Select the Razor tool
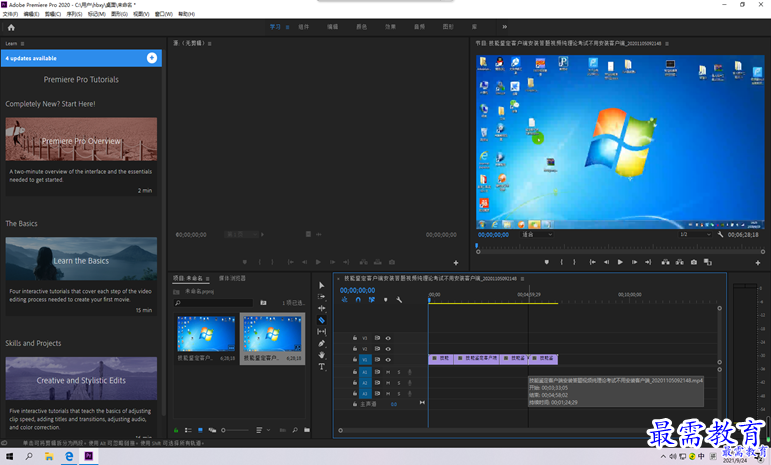 coord(322,320)
